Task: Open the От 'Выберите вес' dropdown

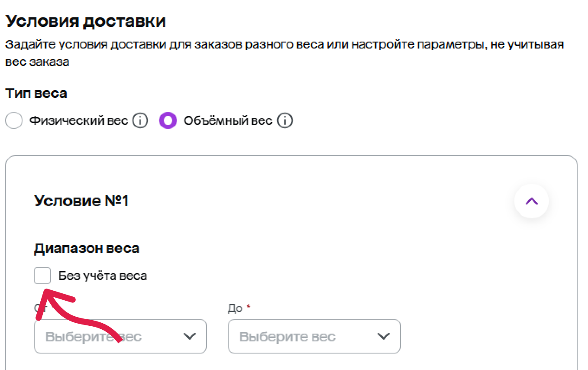Action: click(x=120, y=336)
